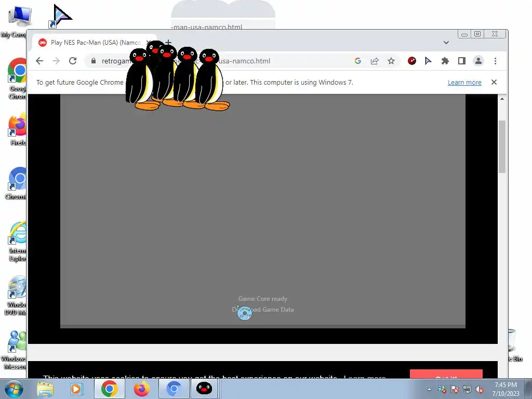Dismiss the Windows 7 warning infobar
The height and width of the screenshot is (399, 532).
click(x=494, y=82)
